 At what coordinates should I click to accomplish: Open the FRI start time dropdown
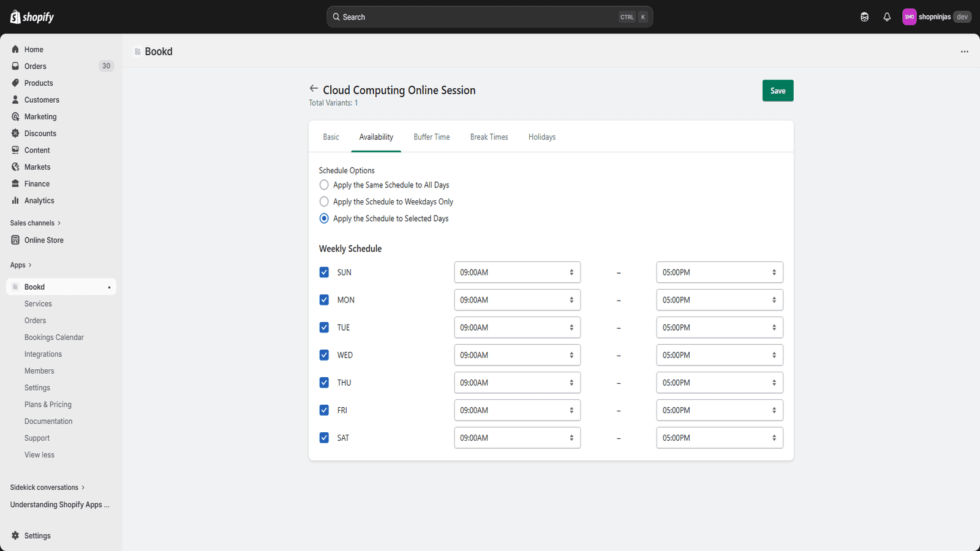point(518,410)
